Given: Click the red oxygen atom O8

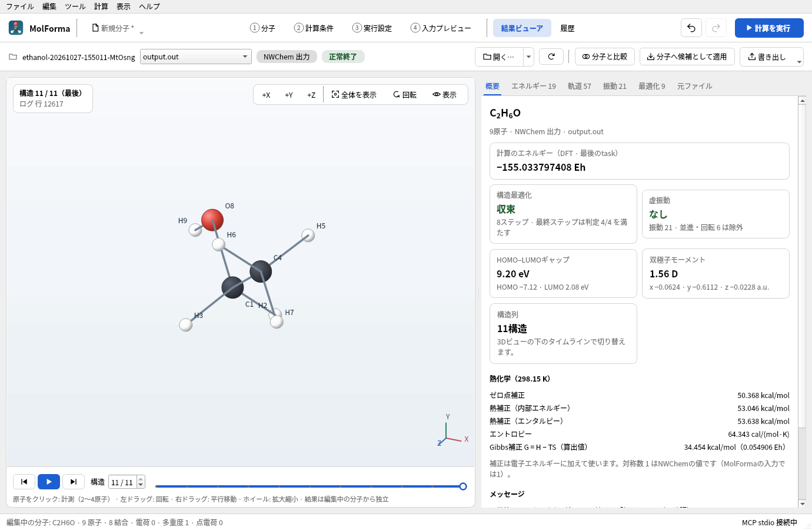Looking at the screenshot, I should (x=212, y=220).
